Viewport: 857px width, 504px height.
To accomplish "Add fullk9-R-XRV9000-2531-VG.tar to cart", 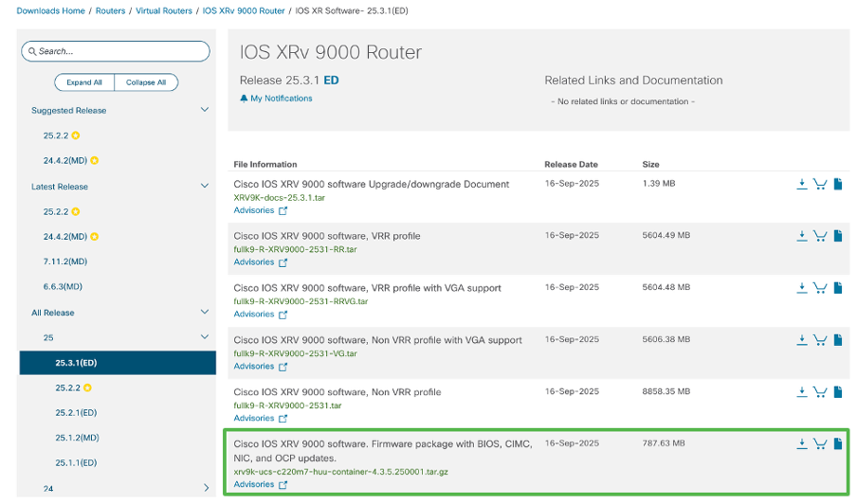I will 819,340.
